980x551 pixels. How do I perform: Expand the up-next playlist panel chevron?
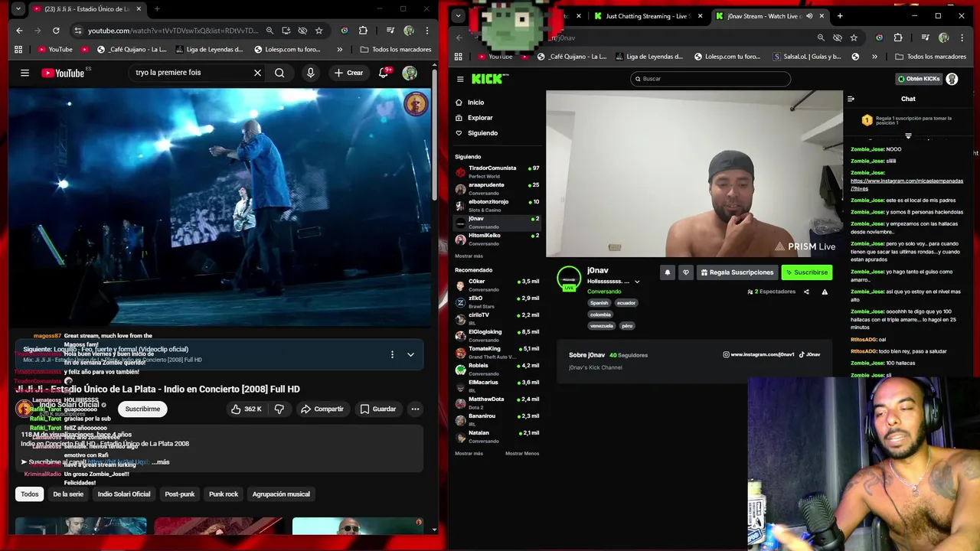(x=410, y=354)
